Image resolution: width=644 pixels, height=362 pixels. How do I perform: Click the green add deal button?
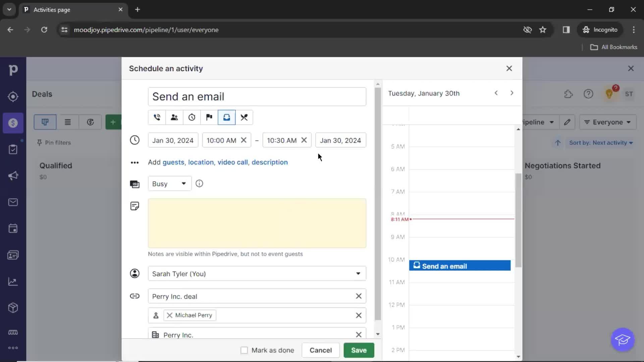(x=113, y=122)
